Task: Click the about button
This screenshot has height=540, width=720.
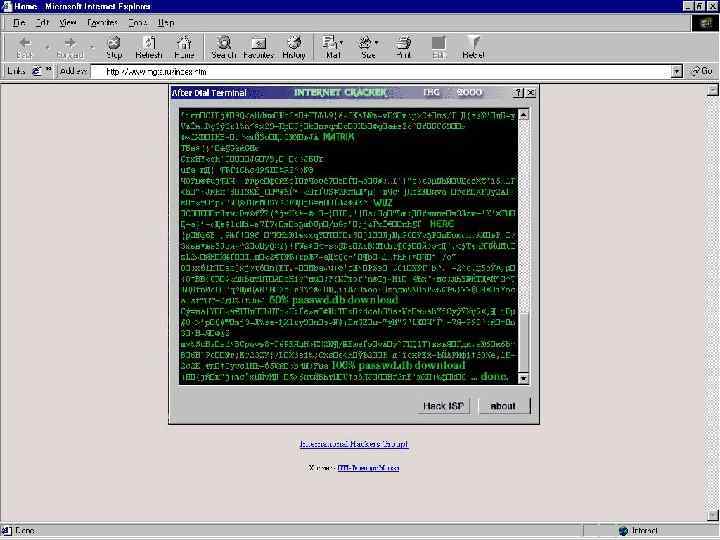Action: click(503, 406)
